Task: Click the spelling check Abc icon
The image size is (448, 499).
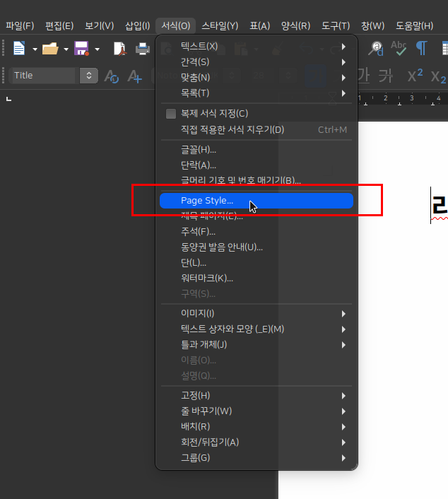Action: pos(399,48)
